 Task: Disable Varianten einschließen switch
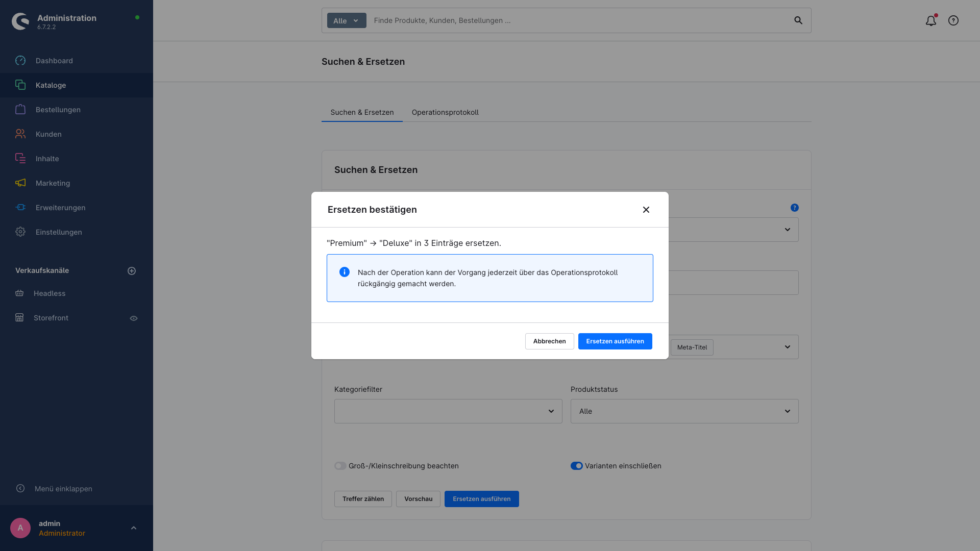(577, 466)
